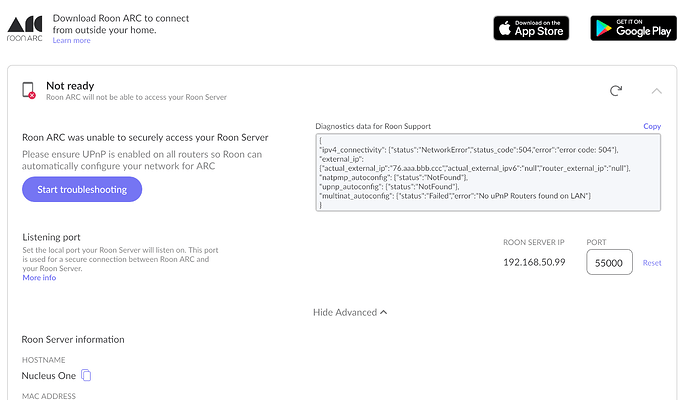Click the refresh status icon
This screenshot has height=400, width=689.
616,91
